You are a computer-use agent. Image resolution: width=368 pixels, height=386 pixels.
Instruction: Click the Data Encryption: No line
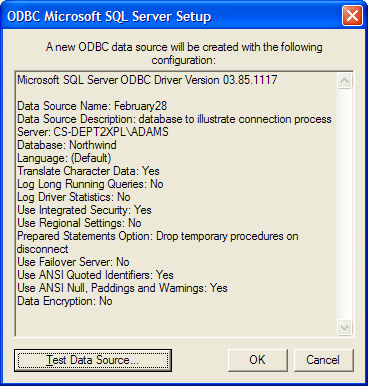[65, 301]
